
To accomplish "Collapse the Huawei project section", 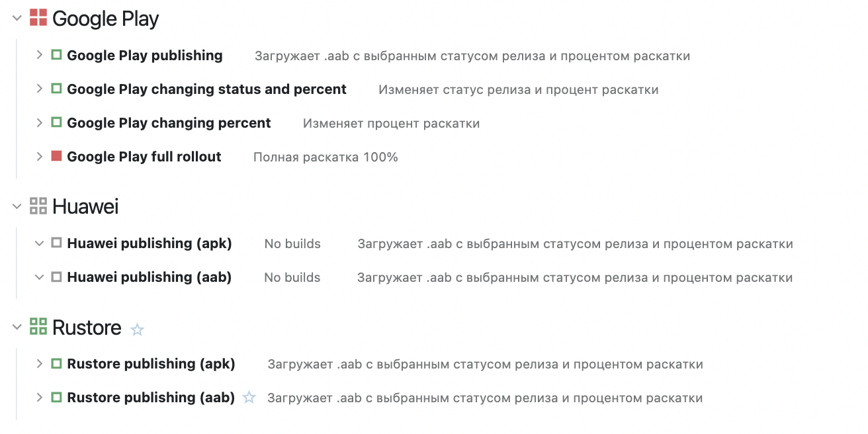I will coord(17,207).
